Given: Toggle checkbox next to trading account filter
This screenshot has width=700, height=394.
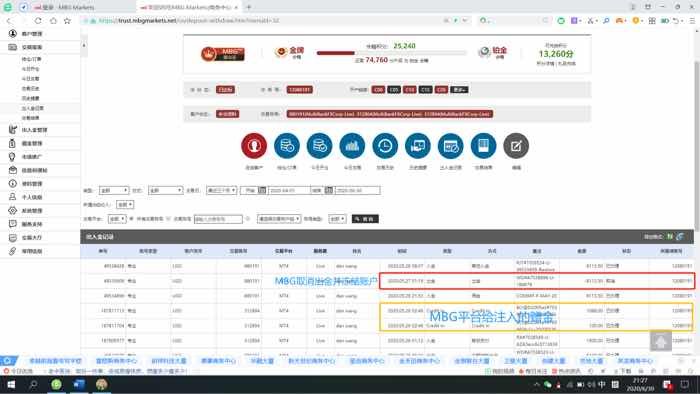Looking at the screenshot, I should [x=131, y=219].
